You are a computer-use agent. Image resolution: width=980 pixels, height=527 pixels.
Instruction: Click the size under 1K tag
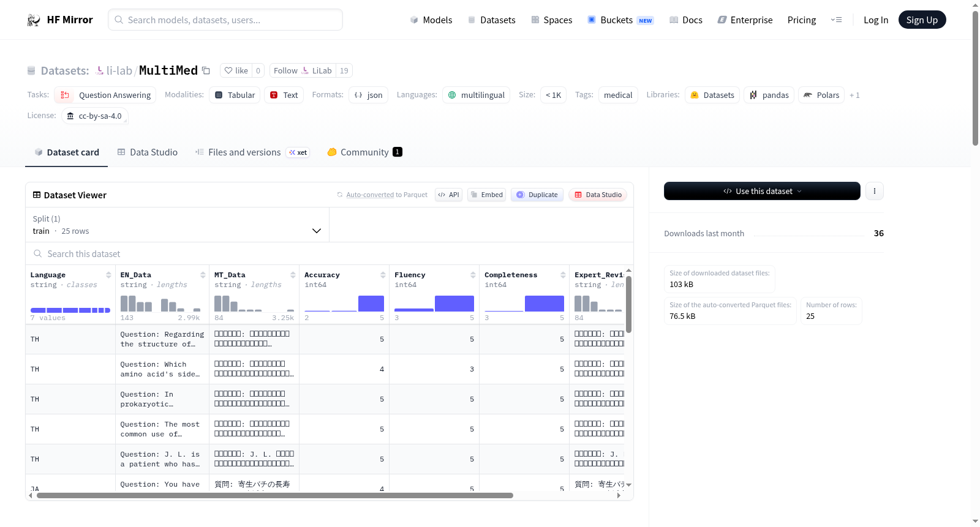(x=553, y=95)
